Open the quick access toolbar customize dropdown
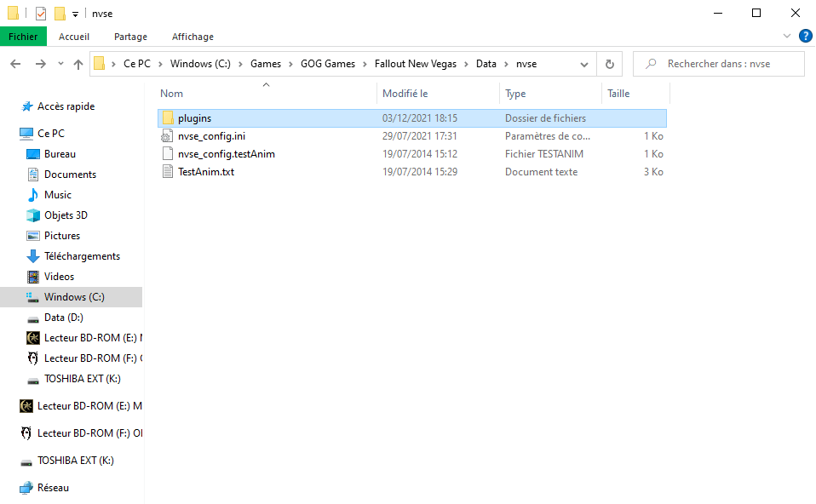This screenshot has height=504, width=816. click(x=76, y=14)
